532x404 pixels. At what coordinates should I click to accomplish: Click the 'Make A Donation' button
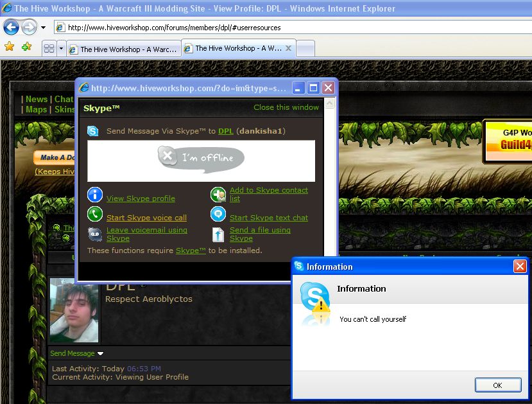(55, 157)
